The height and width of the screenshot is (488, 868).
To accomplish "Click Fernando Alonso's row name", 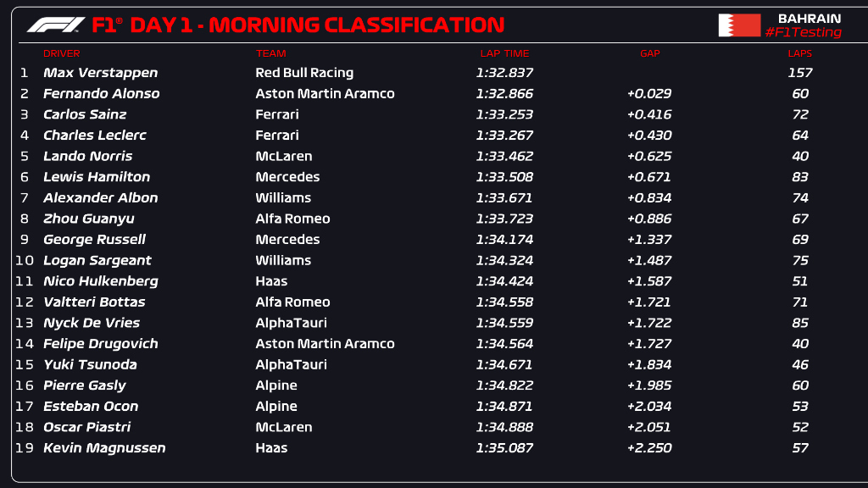I will (101, 94).
